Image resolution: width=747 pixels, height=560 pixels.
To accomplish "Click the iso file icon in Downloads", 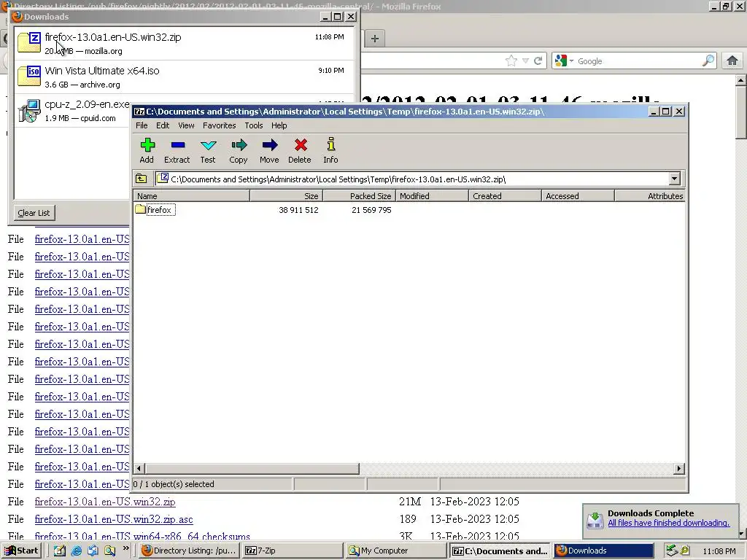I will tap(29, 76).
